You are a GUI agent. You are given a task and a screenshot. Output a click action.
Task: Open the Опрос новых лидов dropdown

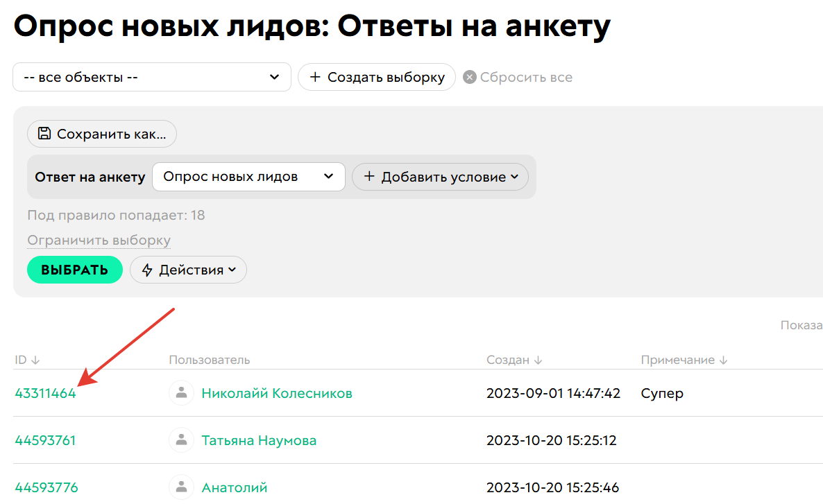[248, 177]
